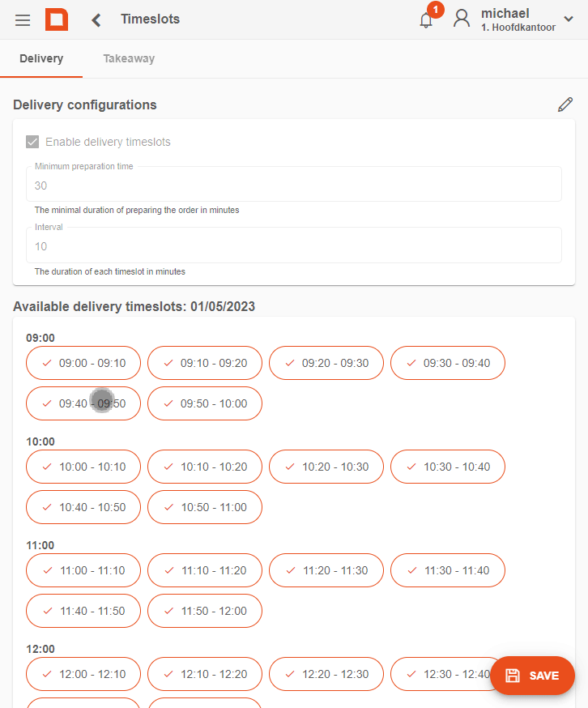Deselect the 09:00 - 09:10 timeslot
The image size is (588, 708).
point(83,363)
